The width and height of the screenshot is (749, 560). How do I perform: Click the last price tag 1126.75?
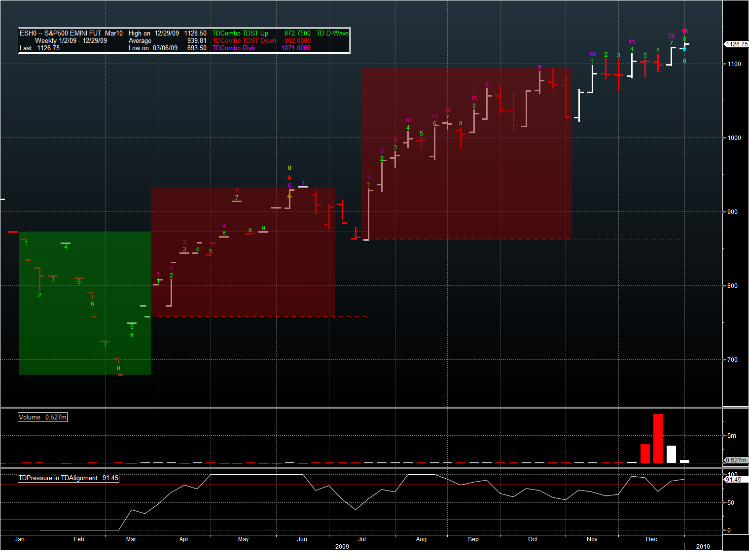click(737, 44)
